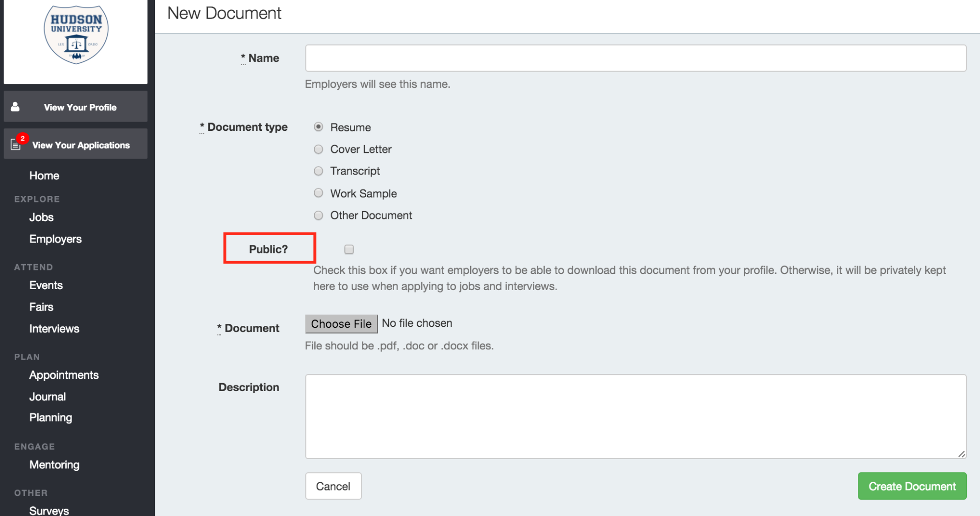The height and width of the screenshot is (516, 980).
Task: Select the Resume radio button
Action: tap(319, 127)
